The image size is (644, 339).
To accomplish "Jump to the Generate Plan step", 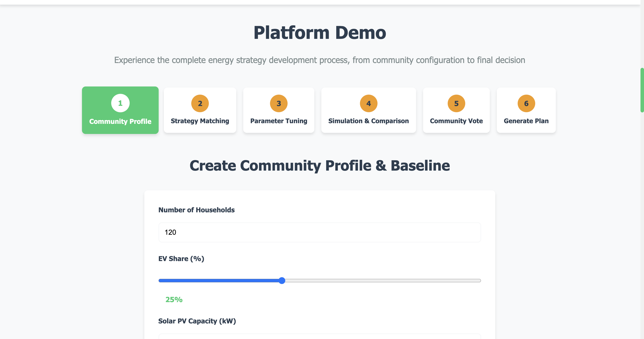I will [x=526, y=121].
